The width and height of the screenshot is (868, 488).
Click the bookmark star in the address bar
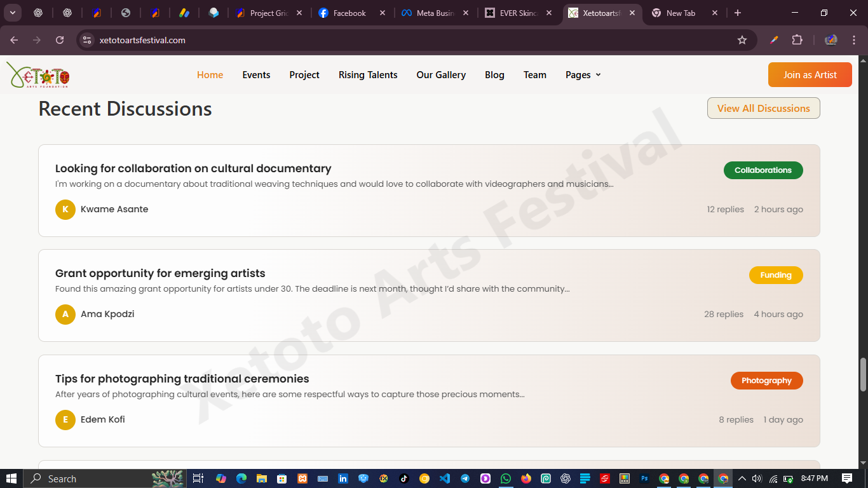click(742, 39)
